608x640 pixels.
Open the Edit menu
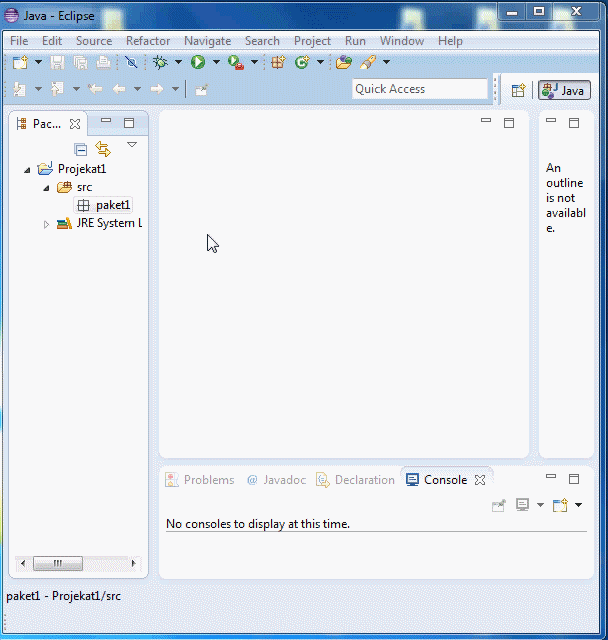click(x=52, y=41)
